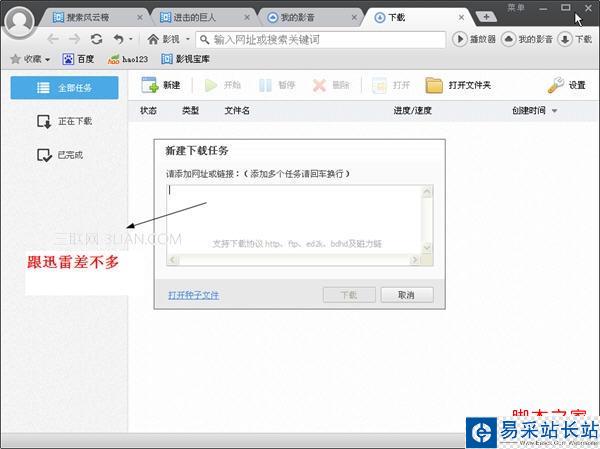Close the 搜索风云榜 tab
The height and width of the screenshot is (449, 600).
[x=140, y=18]
